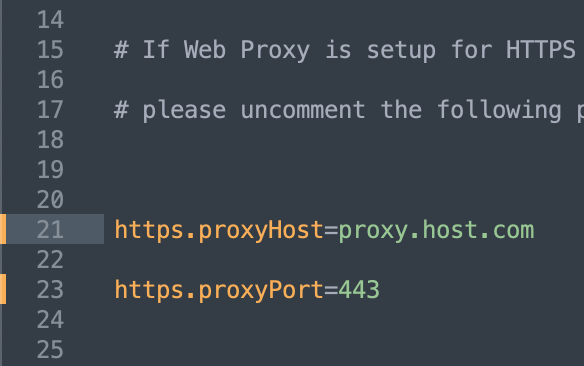Click line number 25 in gutter
This screenshot has height=366, width=584.
51,350
